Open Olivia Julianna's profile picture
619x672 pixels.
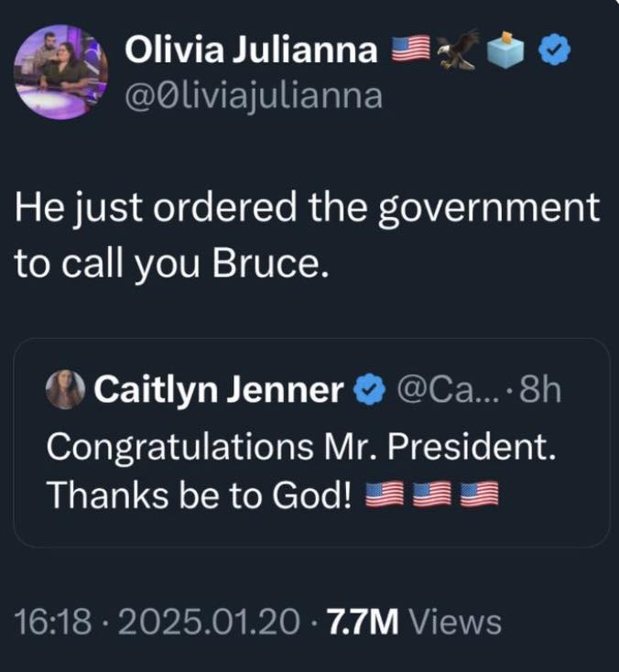pyautogui.click(x=61, y=72)
